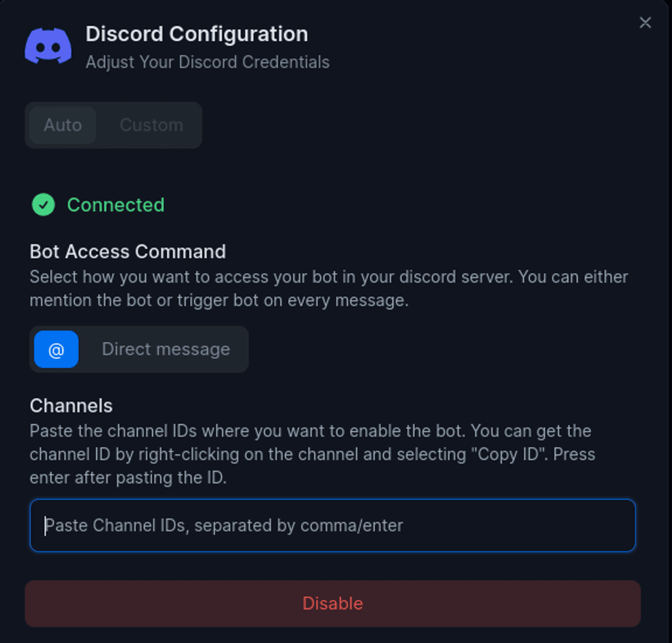Open the Auto/Custom mode switcher
The image size is (672, 643).
click(x=113, y=125)
